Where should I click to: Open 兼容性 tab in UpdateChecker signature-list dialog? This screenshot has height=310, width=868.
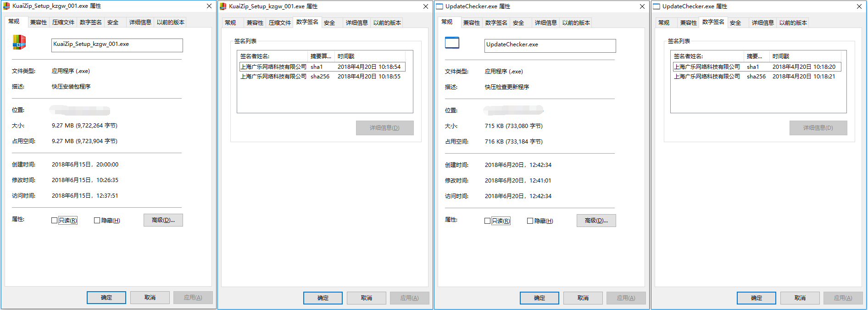(x=688, y=23)
